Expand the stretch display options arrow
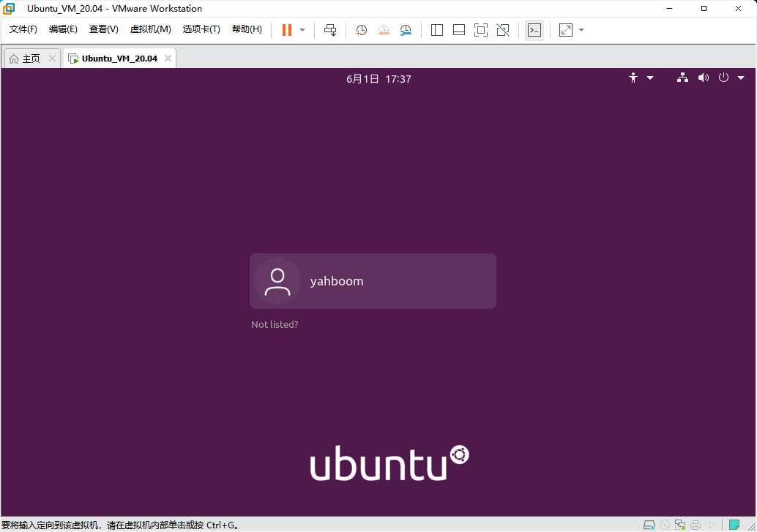The height and width of the screenshot is (532, 757). tap(581, 30)
